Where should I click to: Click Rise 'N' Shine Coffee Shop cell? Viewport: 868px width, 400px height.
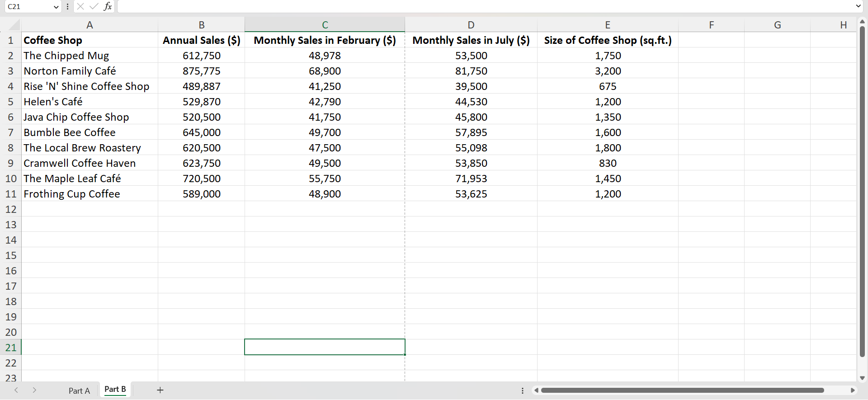pyautogui.click(x=90, y=86)
